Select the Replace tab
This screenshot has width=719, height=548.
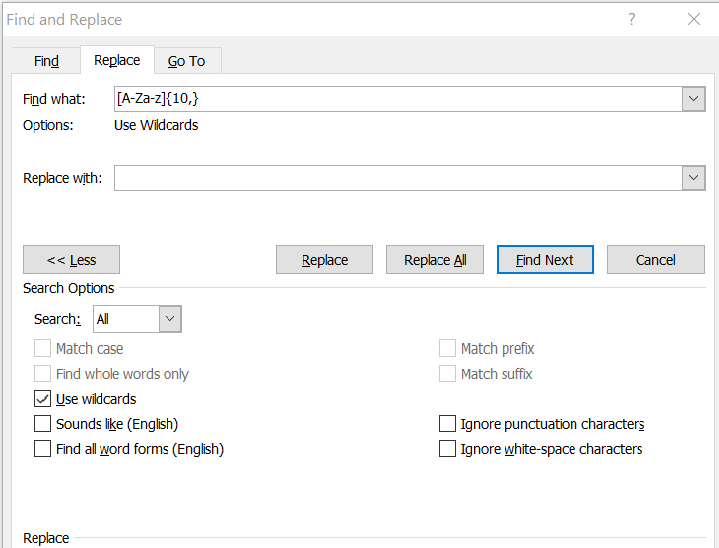pos(117,60)
